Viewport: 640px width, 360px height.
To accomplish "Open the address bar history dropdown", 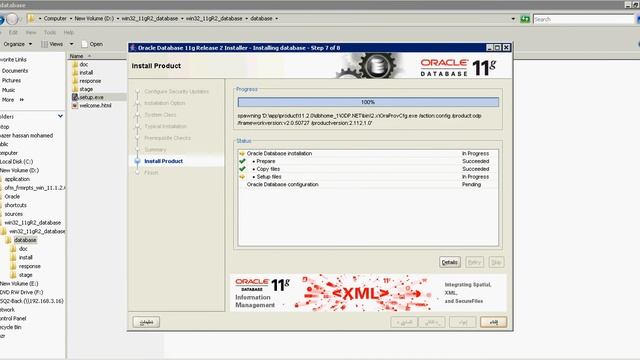I will click(513, 19).
